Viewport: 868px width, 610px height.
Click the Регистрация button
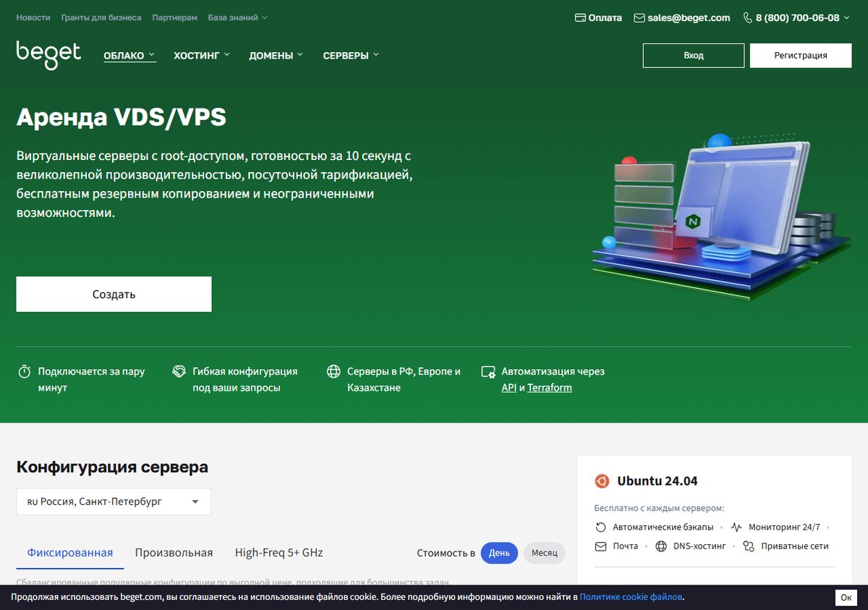tap(801, 56)
